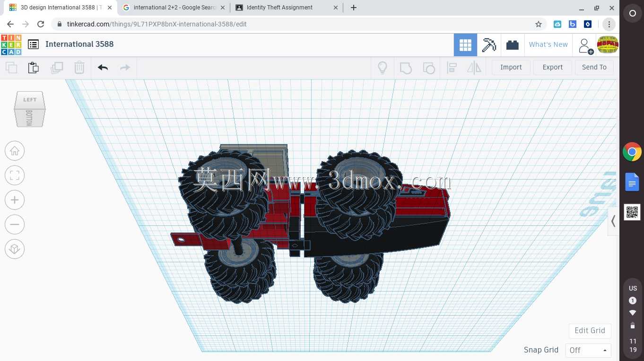This screenshot has height=361, width=644.
Task: Click the Edit Grid button
Action: point(590,330)
